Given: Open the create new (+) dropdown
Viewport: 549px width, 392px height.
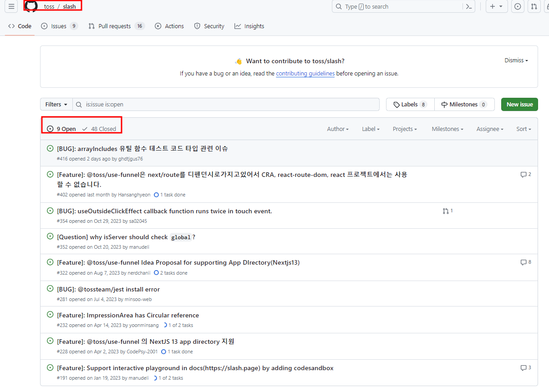Looking at the screenshot, I should [497, 6].
